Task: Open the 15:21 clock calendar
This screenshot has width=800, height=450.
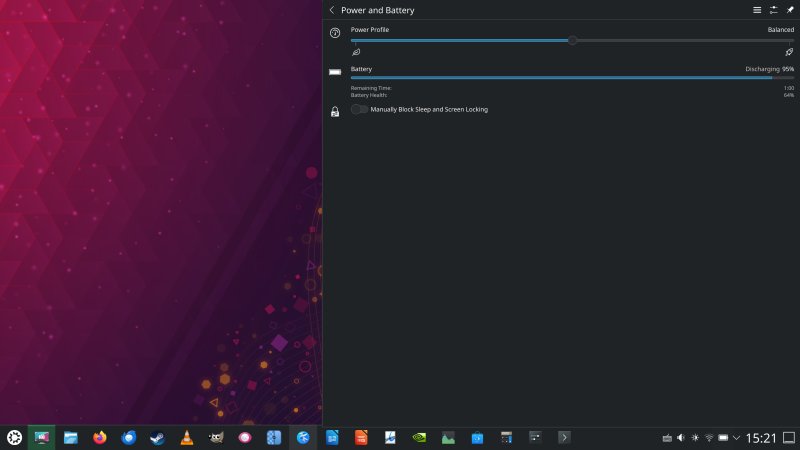Action: [761, 438]
